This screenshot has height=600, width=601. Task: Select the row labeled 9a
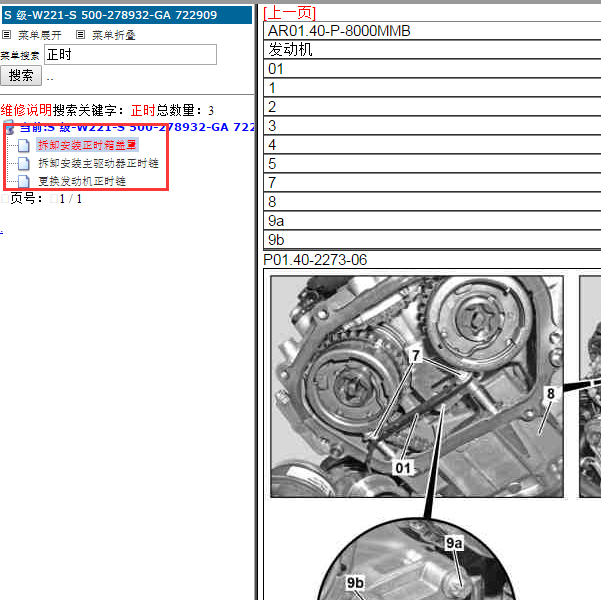pyautogui.click(x=432, y=221)
